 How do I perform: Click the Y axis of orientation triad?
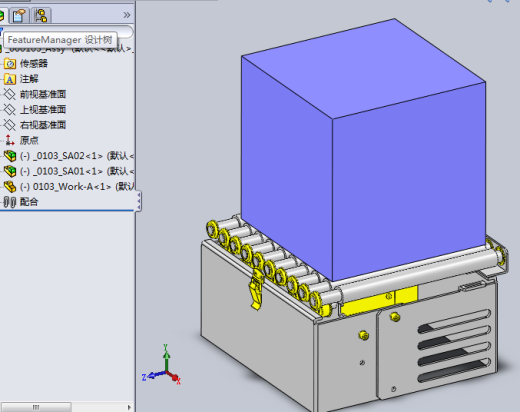point(166,356)
